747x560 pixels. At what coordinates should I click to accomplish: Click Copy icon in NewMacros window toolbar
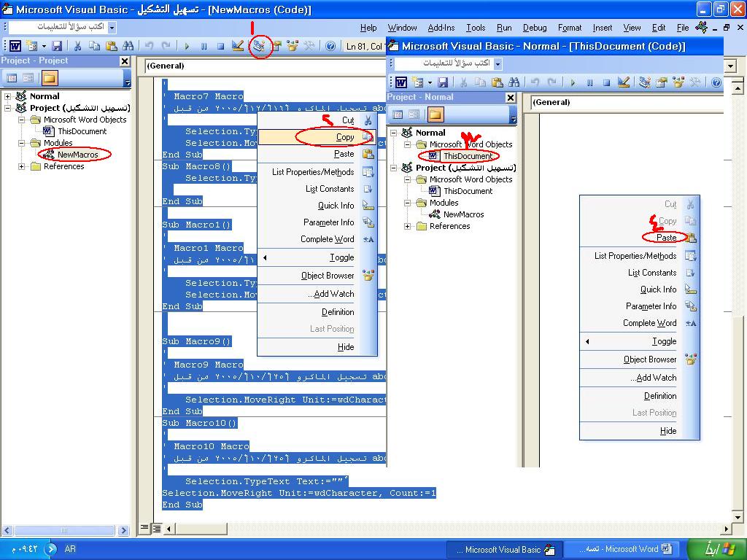click(95, 46)
